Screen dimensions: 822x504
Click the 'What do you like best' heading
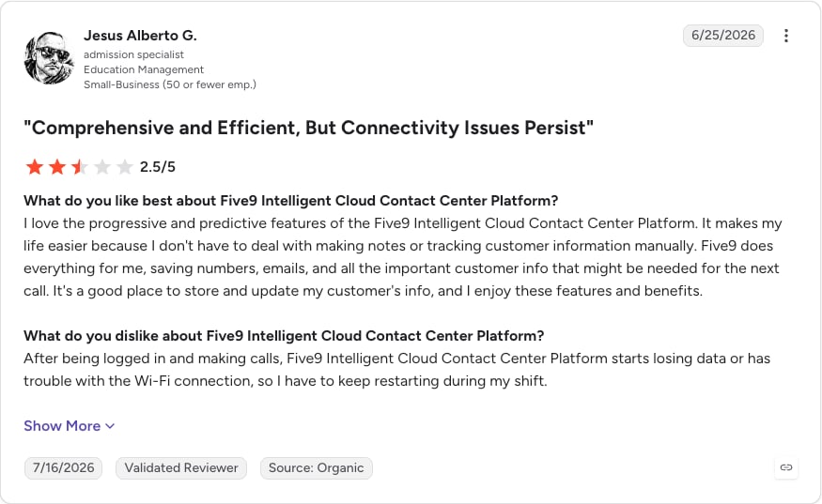[291, 201]
